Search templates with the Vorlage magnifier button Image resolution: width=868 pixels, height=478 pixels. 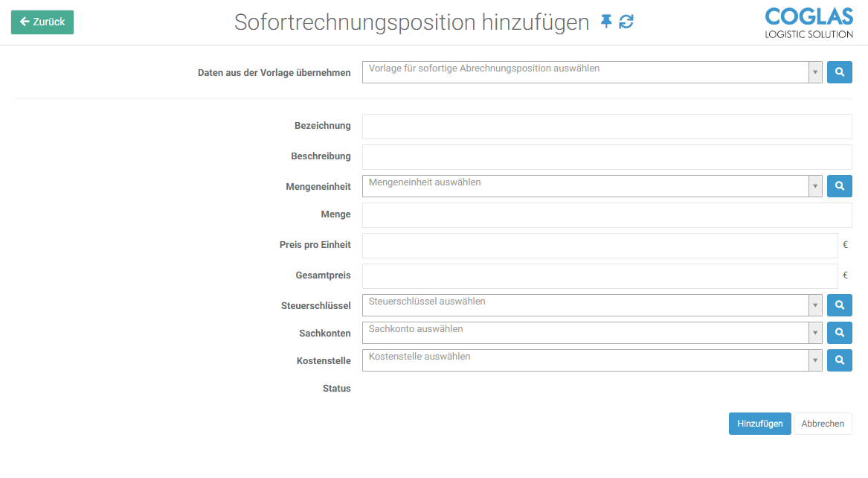click(839, 72)
